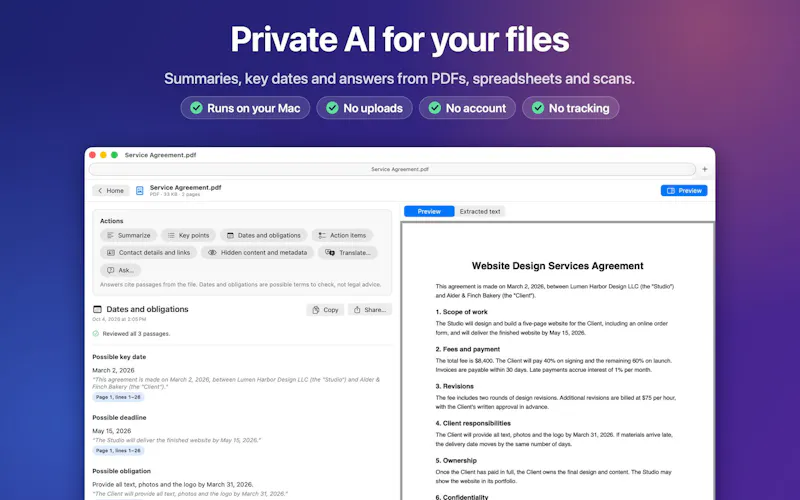Click the No uploads badge
Image resolution: width=800 pixels, height=500 pixels.
click(x=364, y=108)
